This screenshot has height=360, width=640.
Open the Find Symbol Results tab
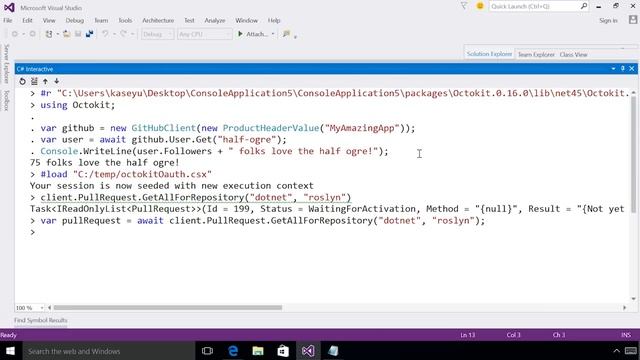click(40, 320)
